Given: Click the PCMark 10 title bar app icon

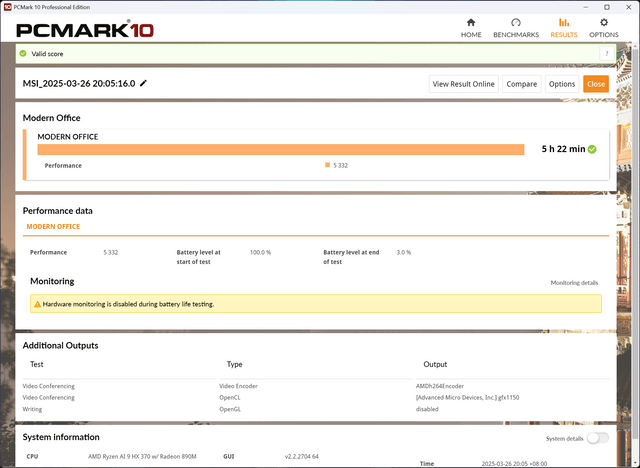Looking at the screenshot, I should 7,7.
